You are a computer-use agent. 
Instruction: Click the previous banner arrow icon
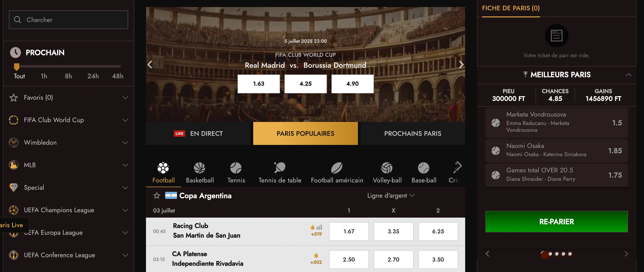150,65
